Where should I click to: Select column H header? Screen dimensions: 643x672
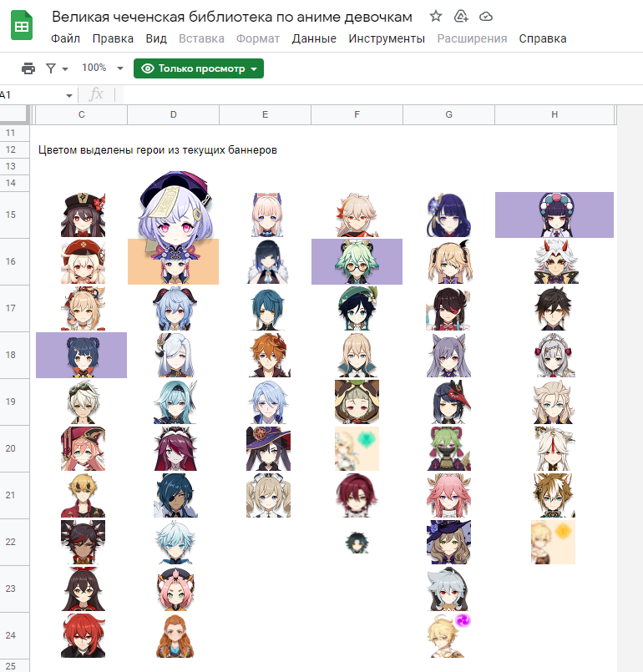point(554,114)
